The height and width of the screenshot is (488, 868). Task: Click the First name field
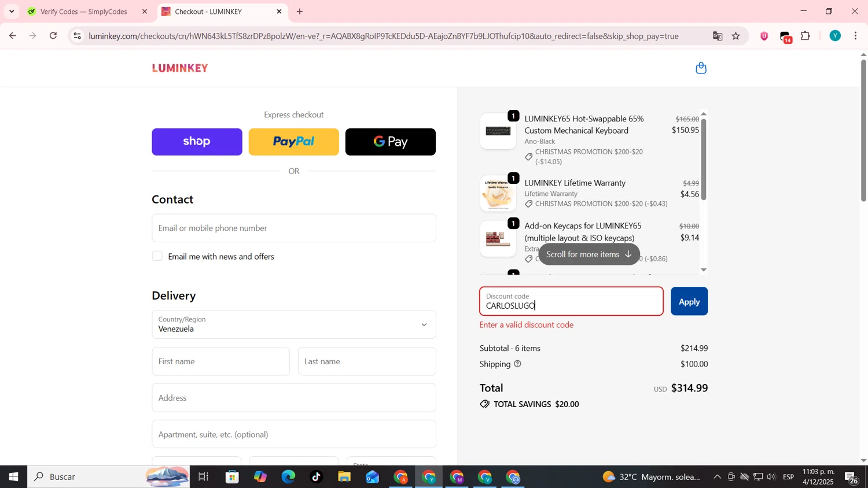pos(220,361)
